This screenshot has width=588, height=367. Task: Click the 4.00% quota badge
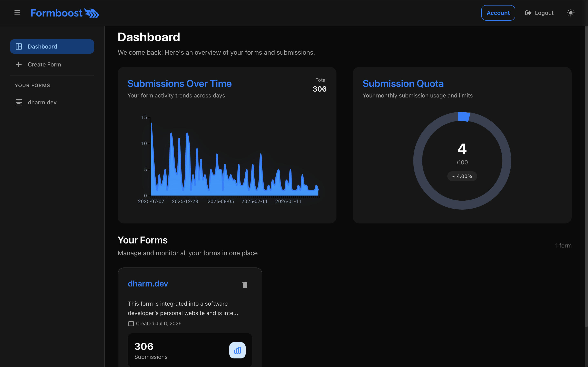[462, 176]
